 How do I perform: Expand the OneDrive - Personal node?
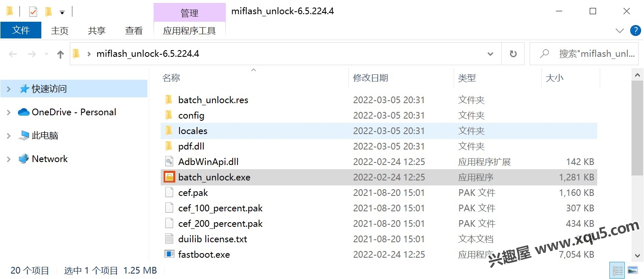pos(9,112)
